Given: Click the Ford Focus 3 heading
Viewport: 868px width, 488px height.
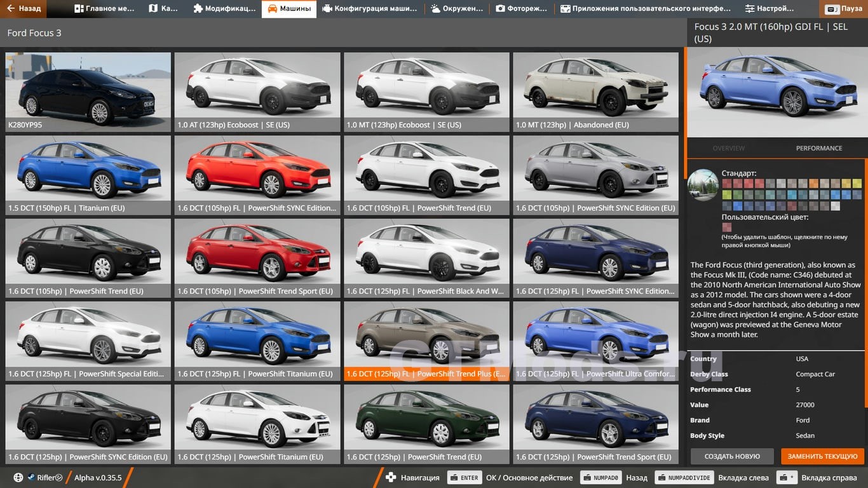Looking at the screenshot, I should point(34,33).
